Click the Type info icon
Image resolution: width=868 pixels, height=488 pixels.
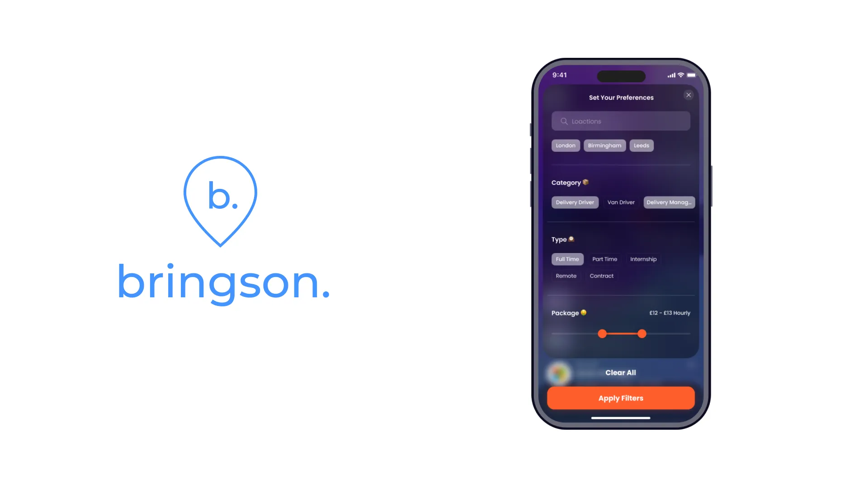click(x=570, y=239)
